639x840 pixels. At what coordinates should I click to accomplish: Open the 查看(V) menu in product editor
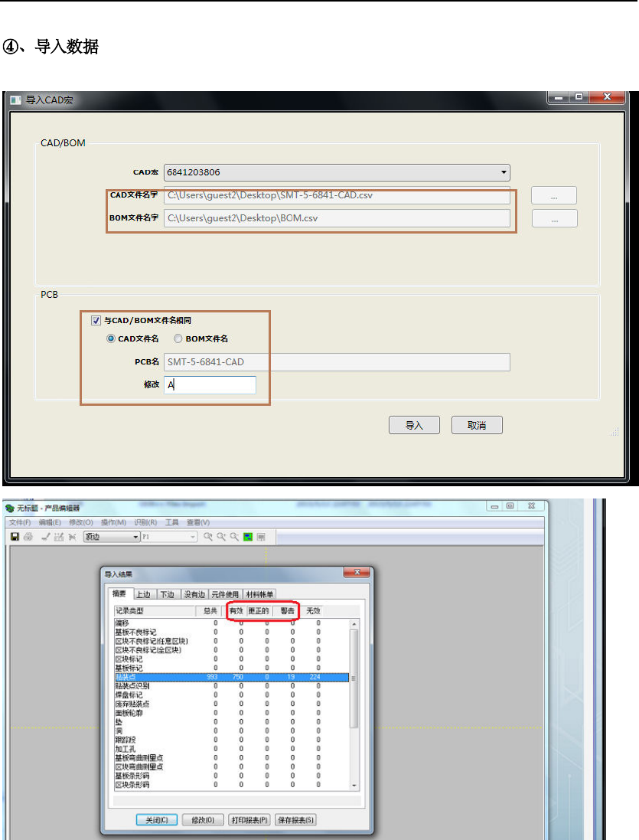pyautogui.click(x=198, y=522)
